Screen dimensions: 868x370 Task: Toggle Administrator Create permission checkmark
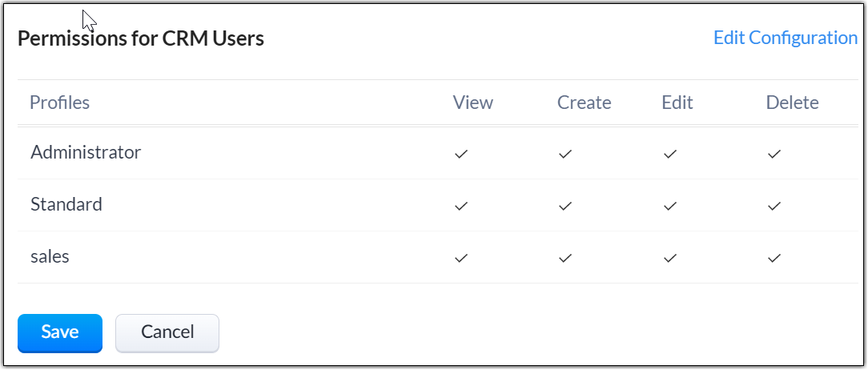[x=565, y=154]
